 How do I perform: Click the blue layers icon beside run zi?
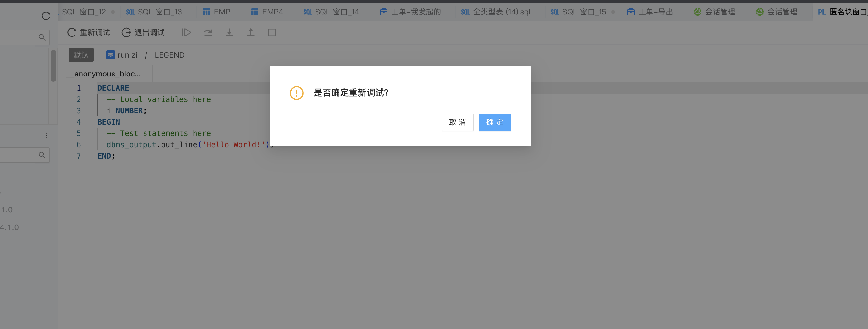click(110, 55)
